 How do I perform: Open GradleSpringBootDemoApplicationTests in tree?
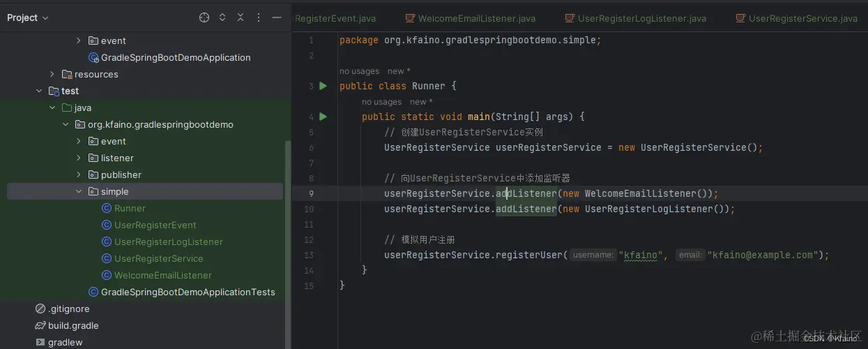pyautogui.click(x=188, y=292)
